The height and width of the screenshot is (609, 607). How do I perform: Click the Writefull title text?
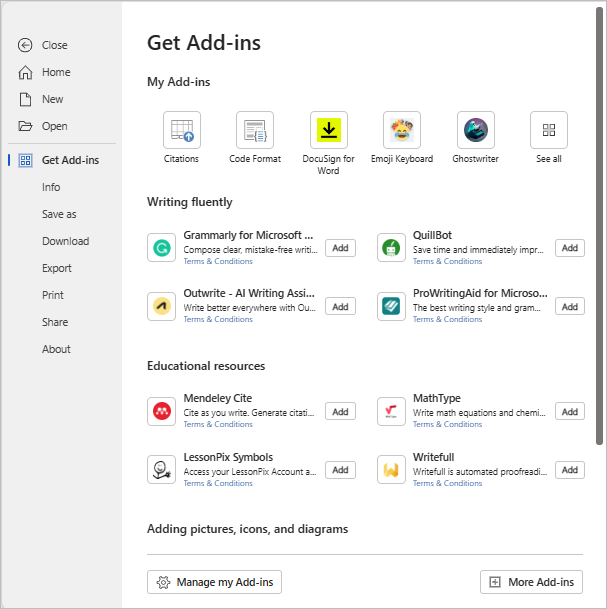pos(433,458)
